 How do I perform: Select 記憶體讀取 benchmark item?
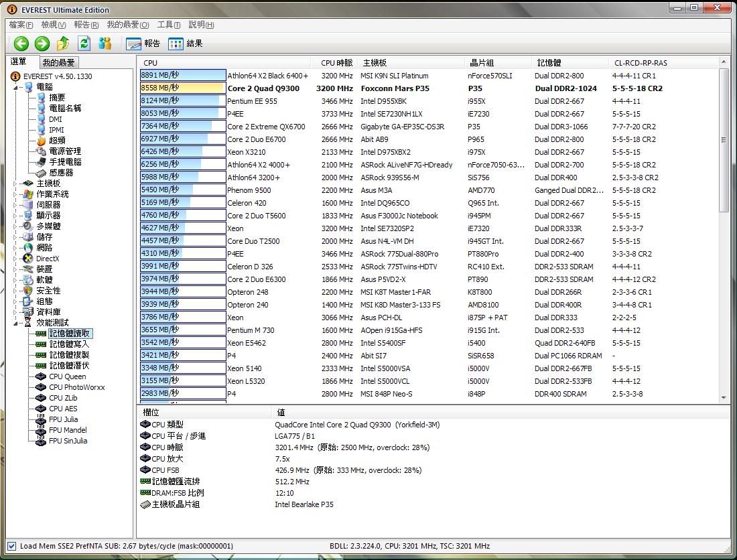(70, 334)
